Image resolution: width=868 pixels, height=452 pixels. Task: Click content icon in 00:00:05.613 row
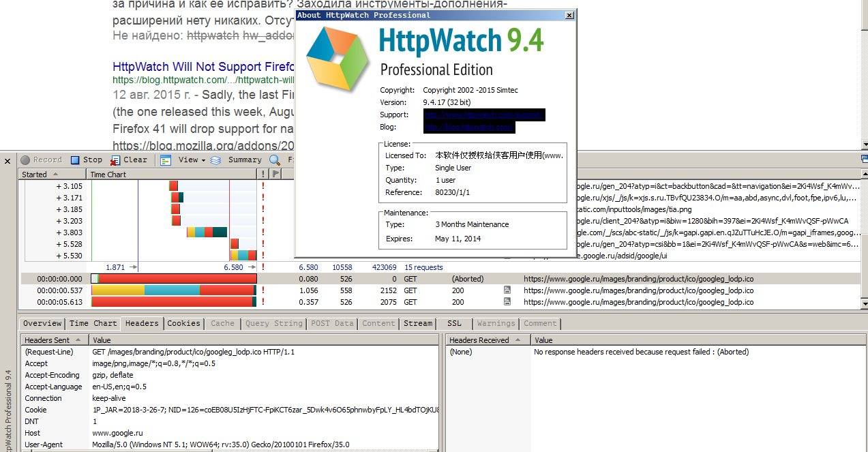(507, 302)
